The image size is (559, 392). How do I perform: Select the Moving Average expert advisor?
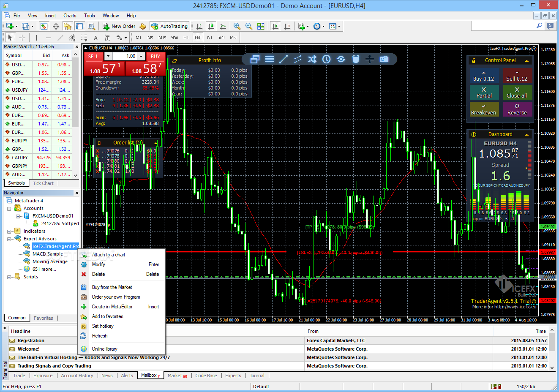(50, 262)
